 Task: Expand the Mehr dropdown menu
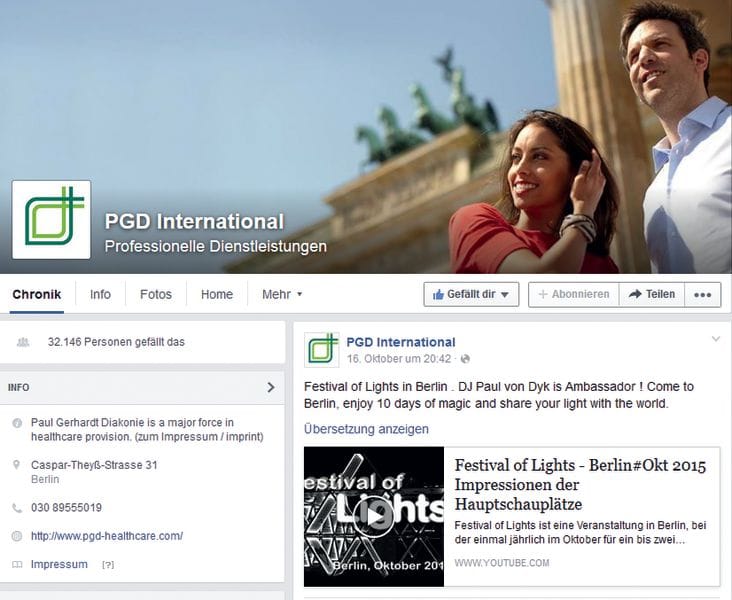[x=282, y=294]
